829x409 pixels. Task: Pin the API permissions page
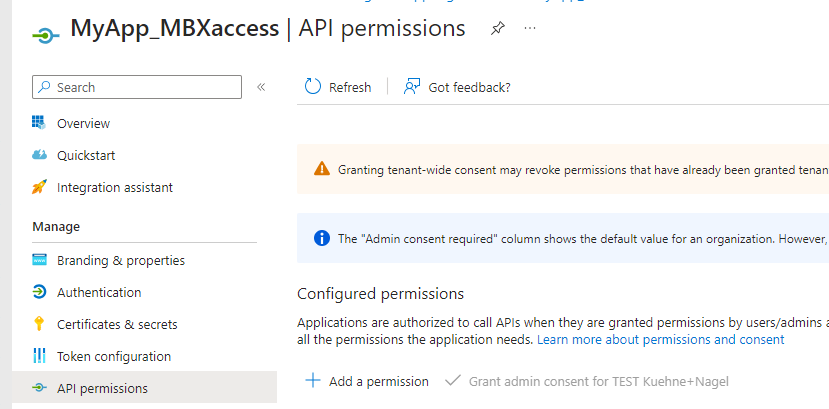pyautogui.click(x=497, y=29)
